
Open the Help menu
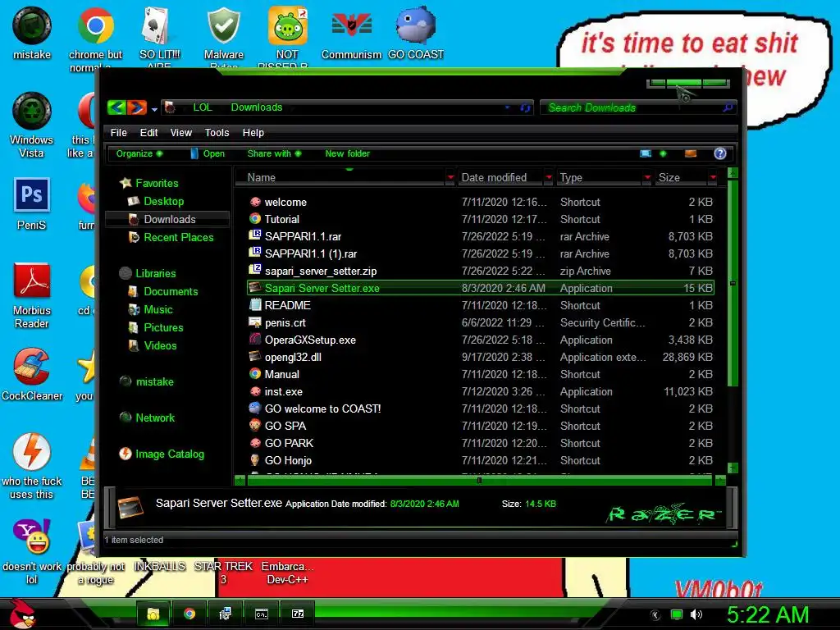(253, 132)
